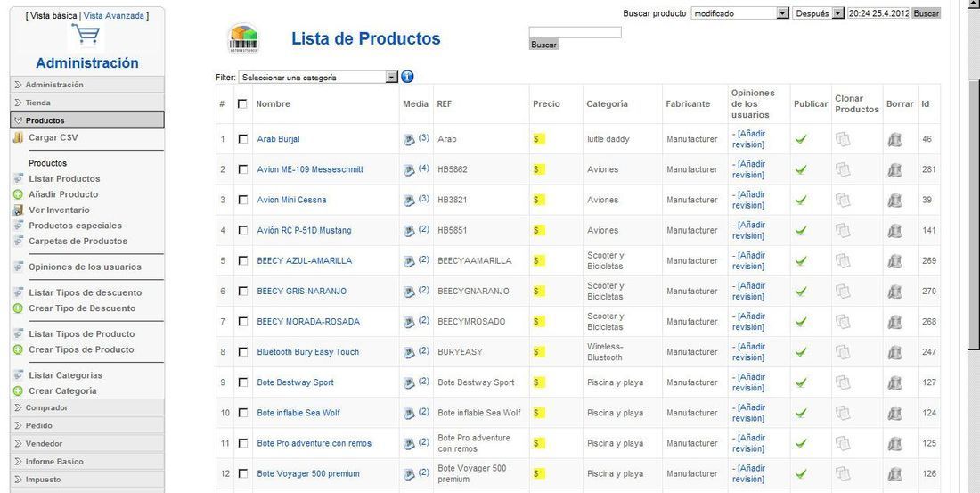980x493 pixels.
Task: Open Carpetas de Productos in sidebar
Action: point(78,242)
